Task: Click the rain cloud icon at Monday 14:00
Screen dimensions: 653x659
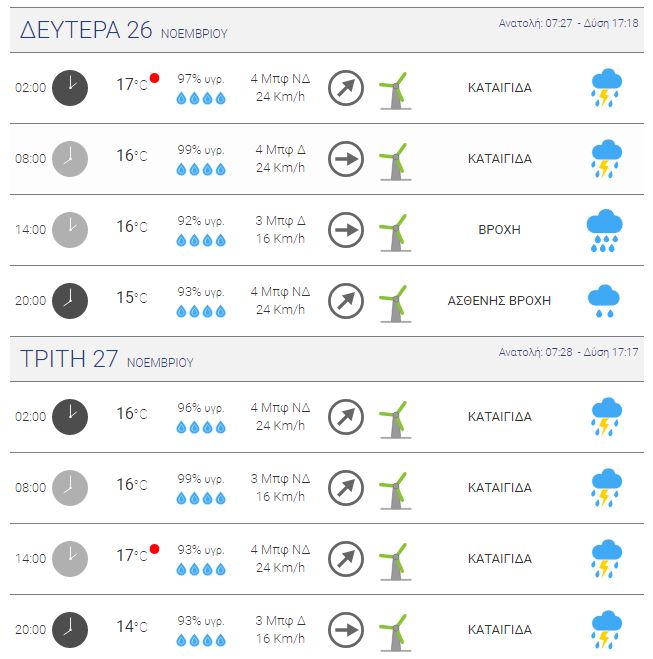Action: pyautogui.click(x=604, y=230)
